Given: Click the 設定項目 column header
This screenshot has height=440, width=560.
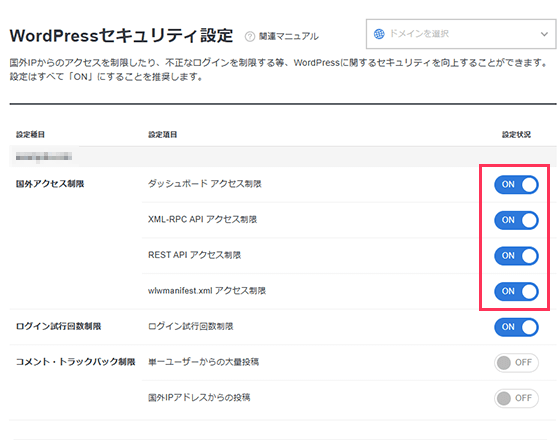Looking at the screenshot, I should [x=162, y=135].
